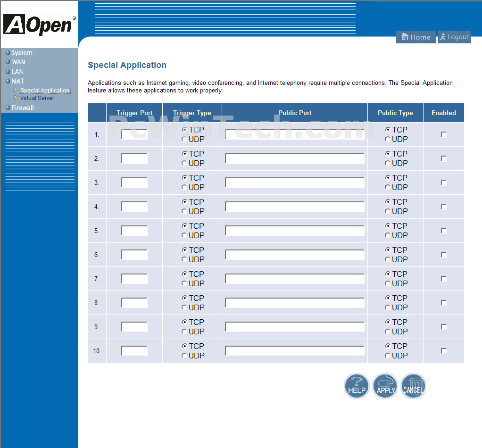Image resolution: width=482 pixels, height=448 pixels.
Task: Enable row 8 checkbox
Action: 444,303
